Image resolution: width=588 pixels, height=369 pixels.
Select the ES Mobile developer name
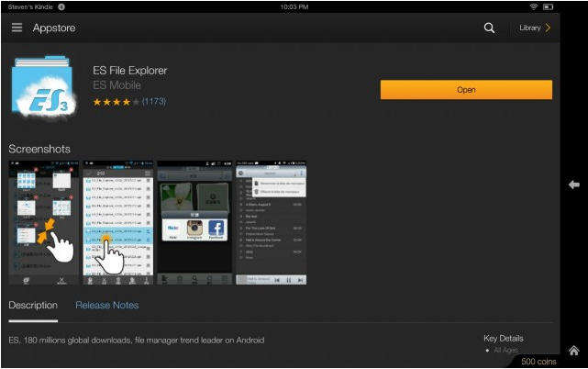click(x=117, y=85)
